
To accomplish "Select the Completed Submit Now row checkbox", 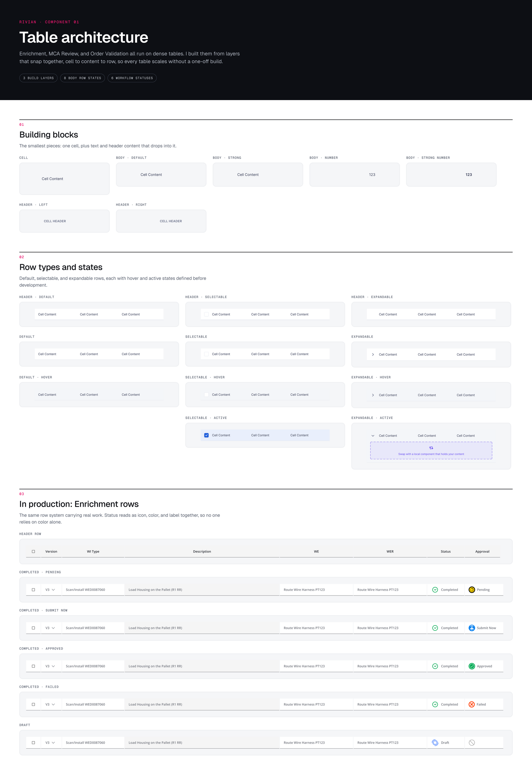I will [x=34, y=628].
